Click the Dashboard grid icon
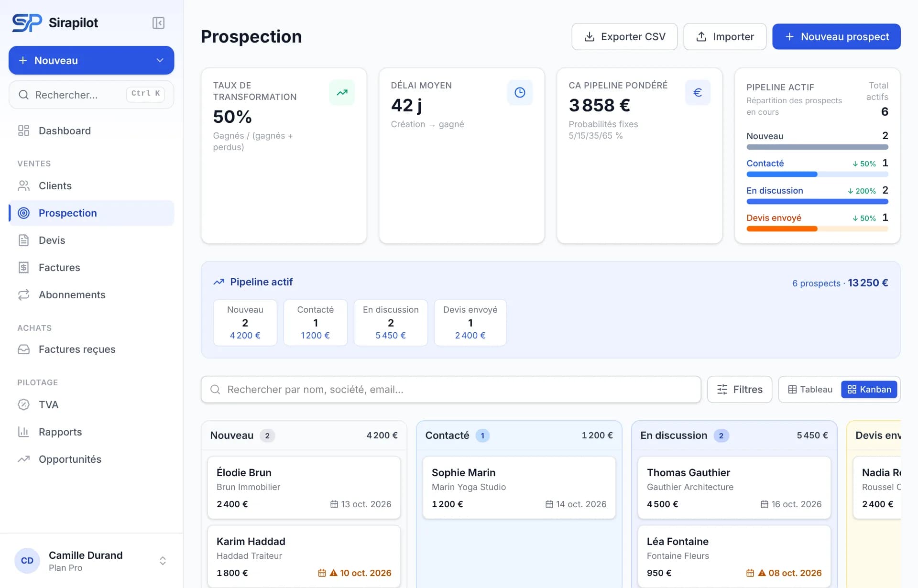Image resolution: width=918 pixels, height=588 pixels. pyautogui.click(x=23, y=131)
